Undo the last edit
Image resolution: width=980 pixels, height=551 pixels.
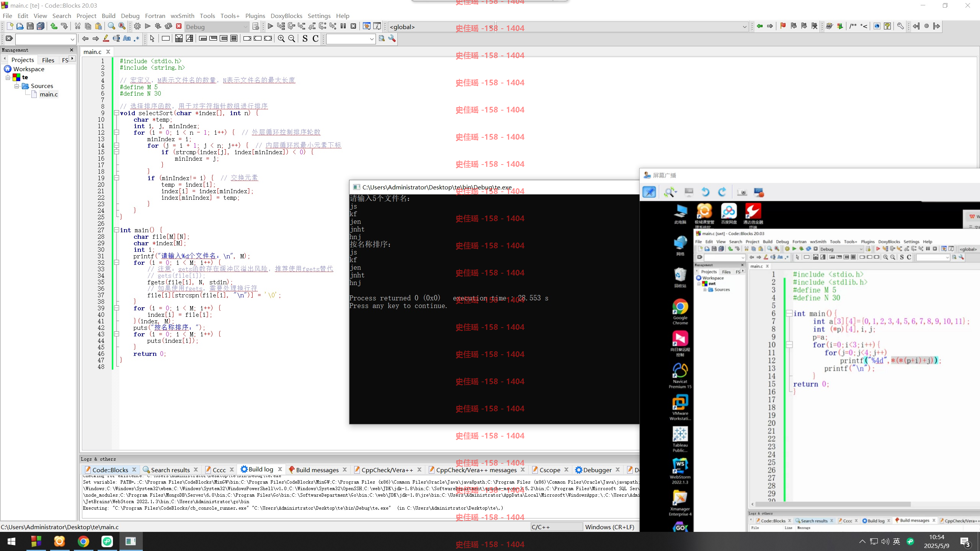54,26
